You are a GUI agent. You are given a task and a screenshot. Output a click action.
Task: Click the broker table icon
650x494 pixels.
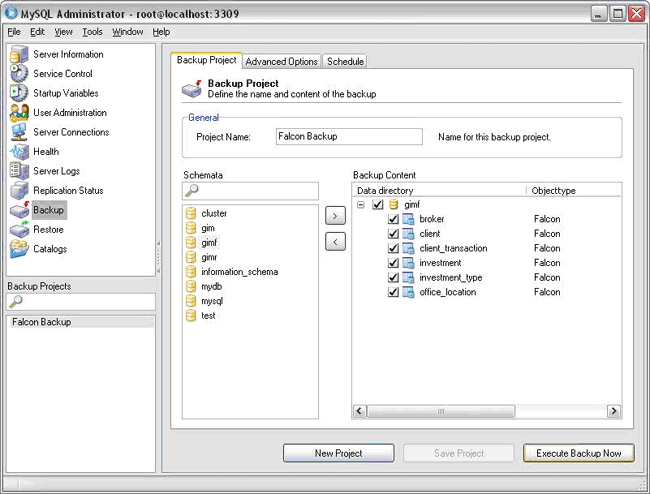pyautogui.click(x=408, y=219)
